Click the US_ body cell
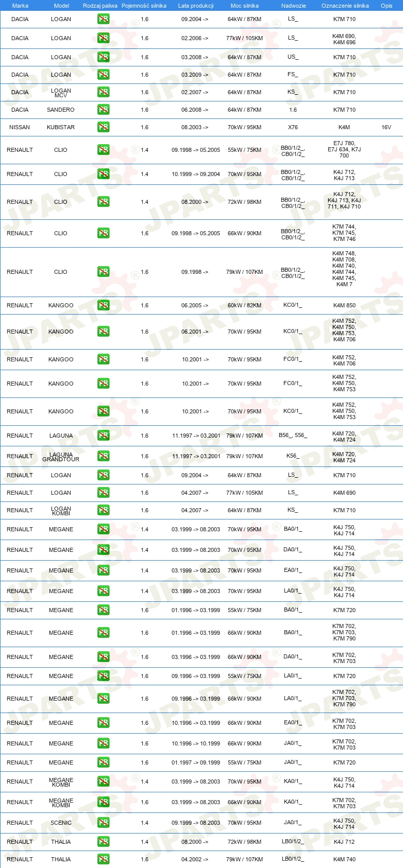The width and height of the screenshot is (403, 868). 293,57
